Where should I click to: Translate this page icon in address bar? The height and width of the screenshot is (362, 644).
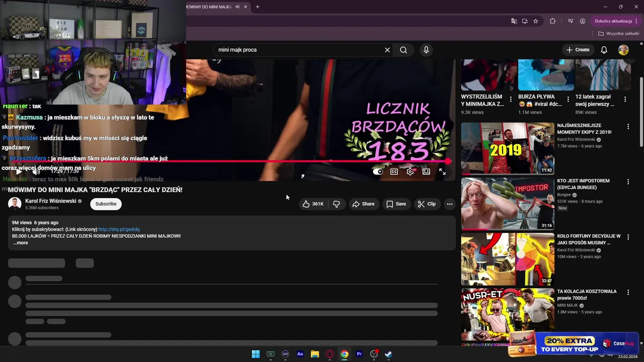[514, 21]
